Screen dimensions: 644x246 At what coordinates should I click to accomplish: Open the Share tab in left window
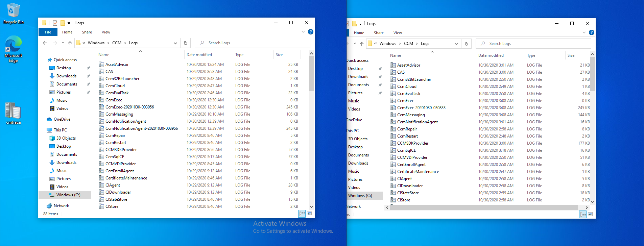click(x=87, y=32)
